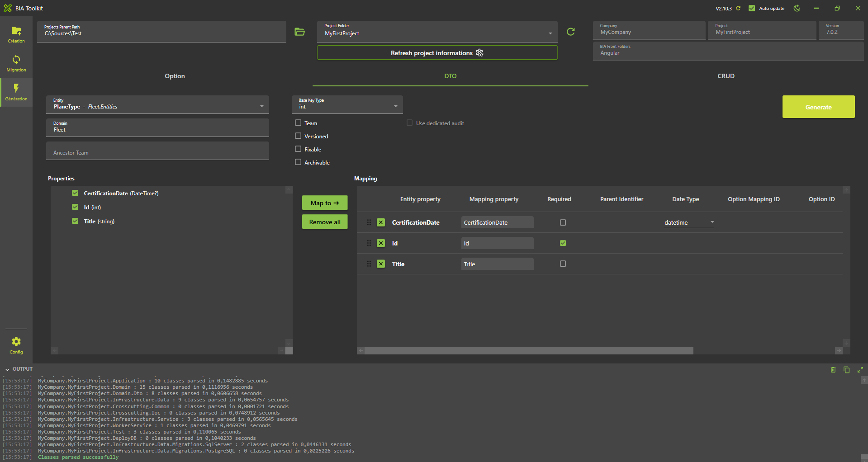The height and width of the screenshot is (462, 868).
Task: Check Use dedicated audit
Action: pos(410,123)
